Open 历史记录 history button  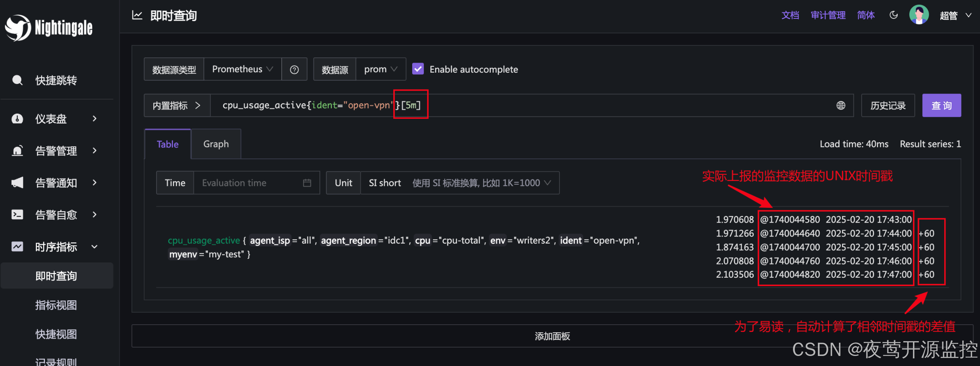pos(888,106)
